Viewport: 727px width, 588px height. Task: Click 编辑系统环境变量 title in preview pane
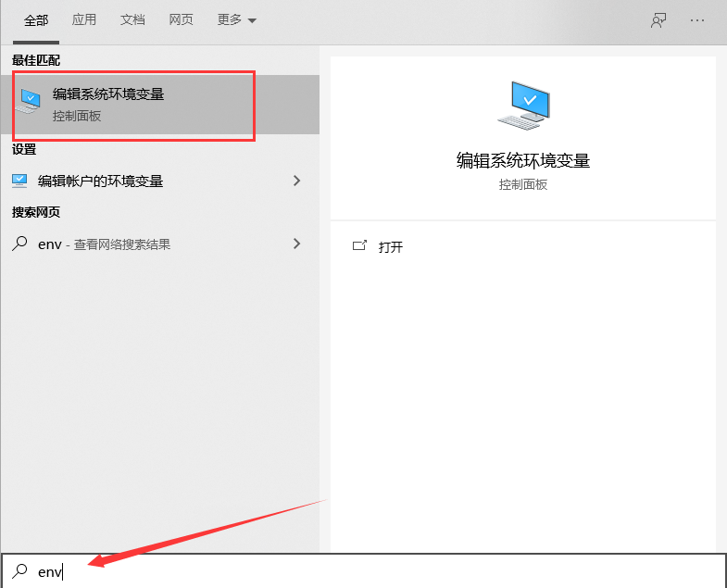point(523,160)
